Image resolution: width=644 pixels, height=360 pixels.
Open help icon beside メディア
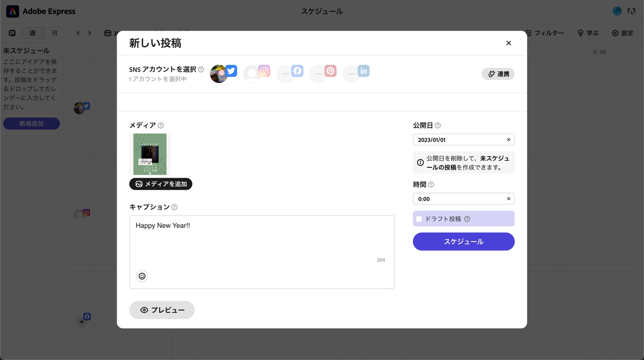point(161,125)
